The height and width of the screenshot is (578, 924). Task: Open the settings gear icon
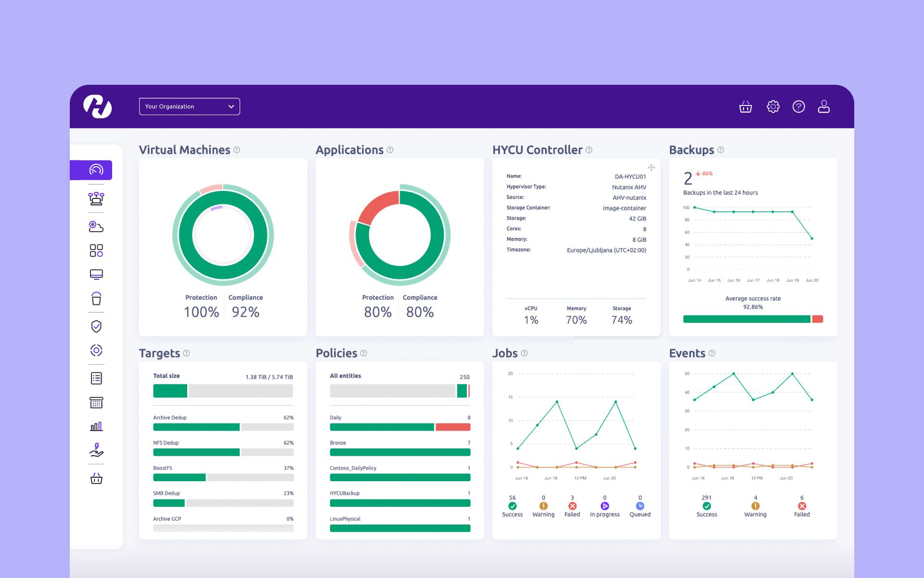point(773,106)
